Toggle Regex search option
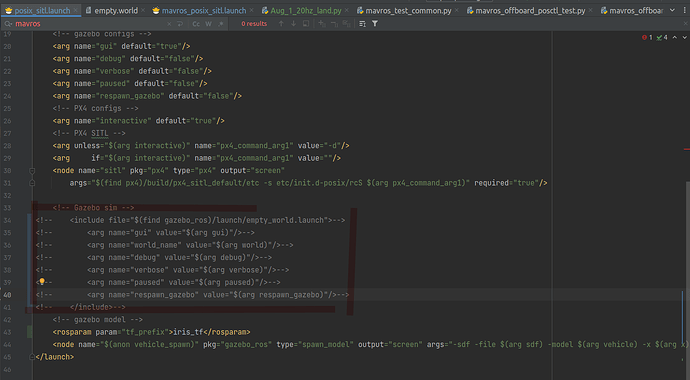 tap(220, 24)
